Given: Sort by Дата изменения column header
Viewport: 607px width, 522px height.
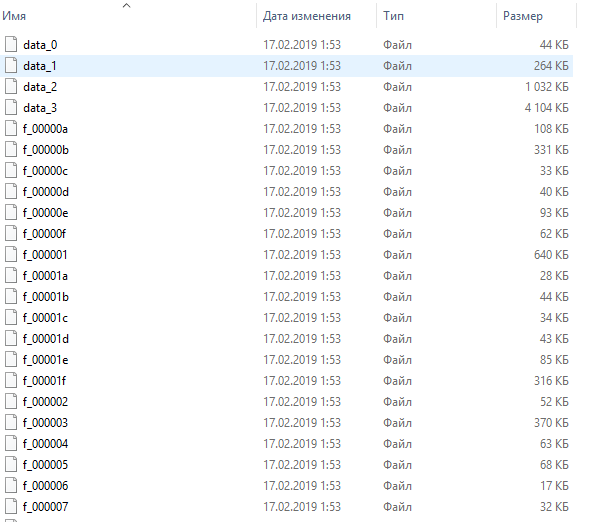Looking at the screenshot, I should tap(307, 17).
